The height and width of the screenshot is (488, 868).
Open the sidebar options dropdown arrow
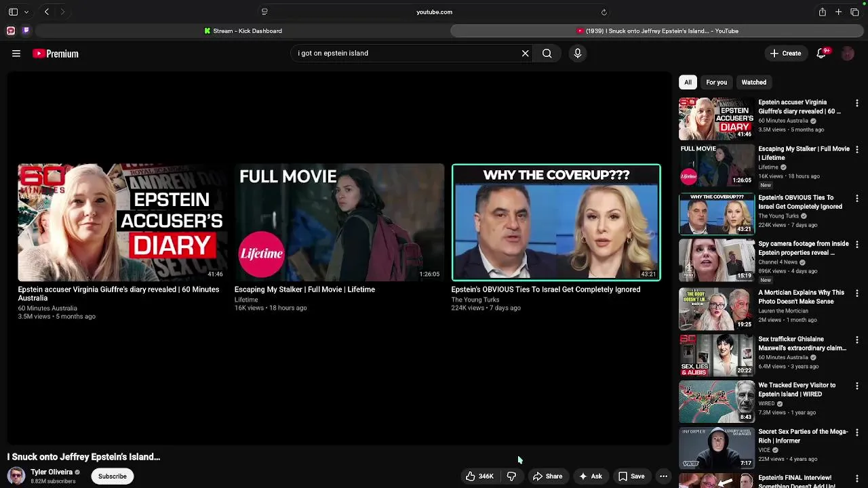pos(26,12)
